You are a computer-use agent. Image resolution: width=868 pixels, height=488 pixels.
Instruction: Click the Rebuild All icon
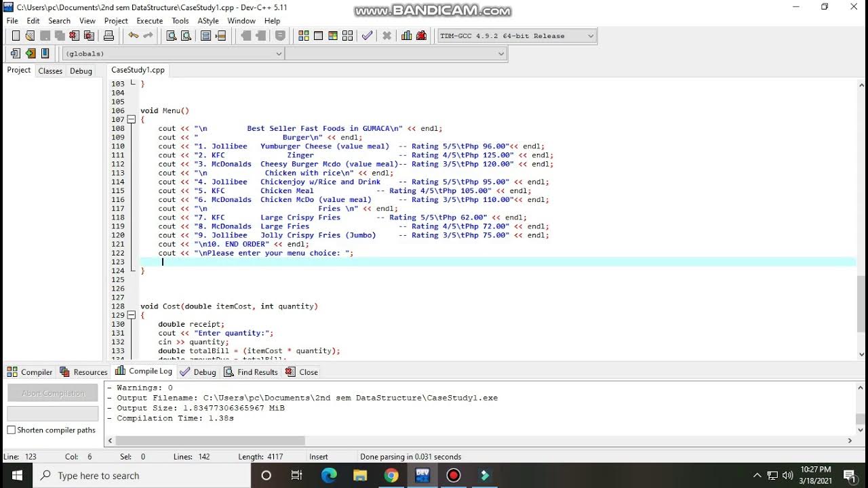click(x=348, y=36)
